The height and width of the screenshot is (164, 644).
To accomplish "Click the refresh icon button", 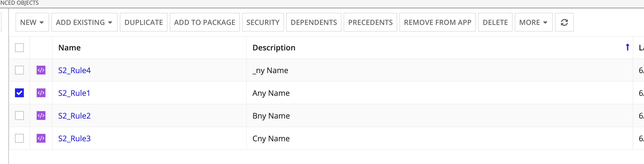I will (564, 22).
